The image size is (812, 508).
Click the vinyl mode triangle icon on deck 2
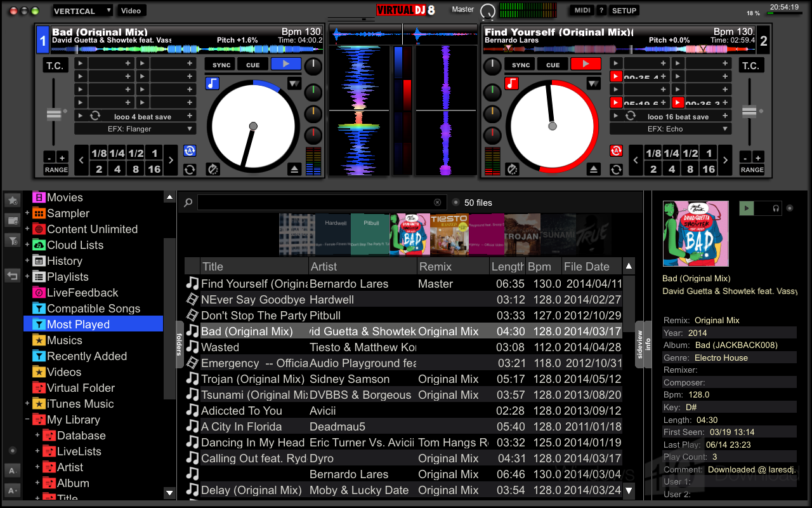click(593, 83)
